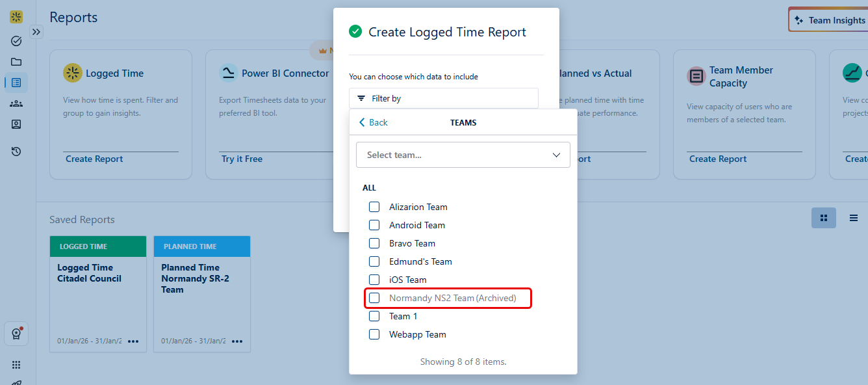Open the Team Insights button
The image size is (868, 385).
click(x=829, y=20)
